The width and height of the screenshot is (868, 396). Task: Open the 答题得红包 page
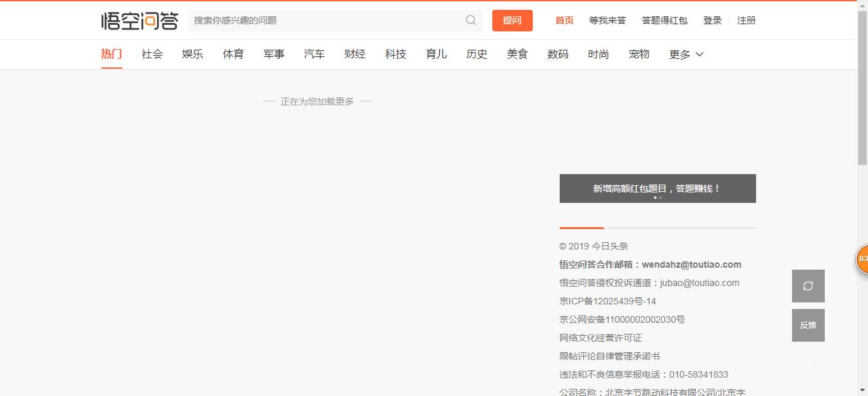665,20
